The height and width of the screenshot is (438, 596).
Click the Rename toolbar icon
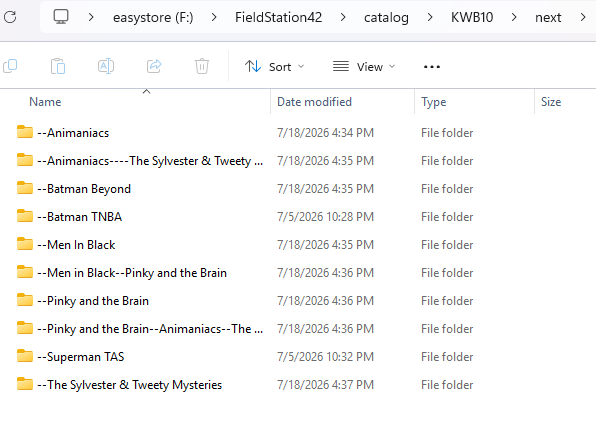pos(106,66)
